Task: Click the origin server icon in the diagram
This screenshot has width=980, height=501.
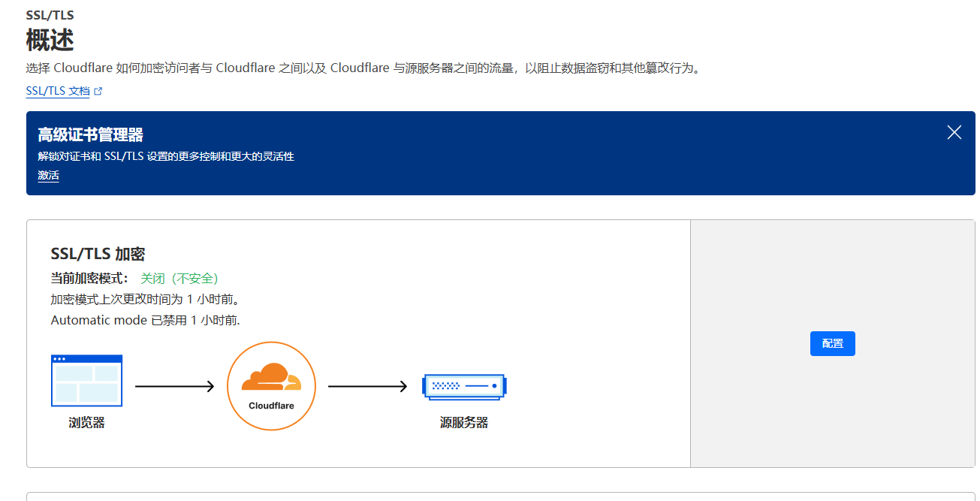Action: click(x=464, y=386)
